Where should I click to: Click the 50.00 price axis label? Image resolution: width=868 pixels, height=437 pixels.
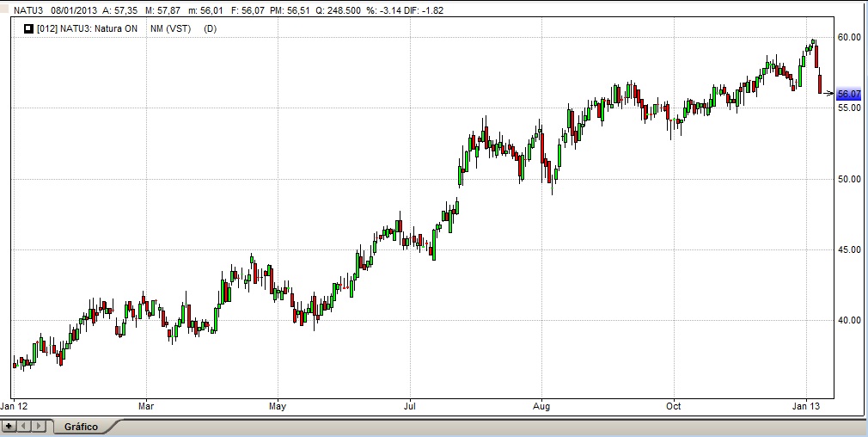848,179
